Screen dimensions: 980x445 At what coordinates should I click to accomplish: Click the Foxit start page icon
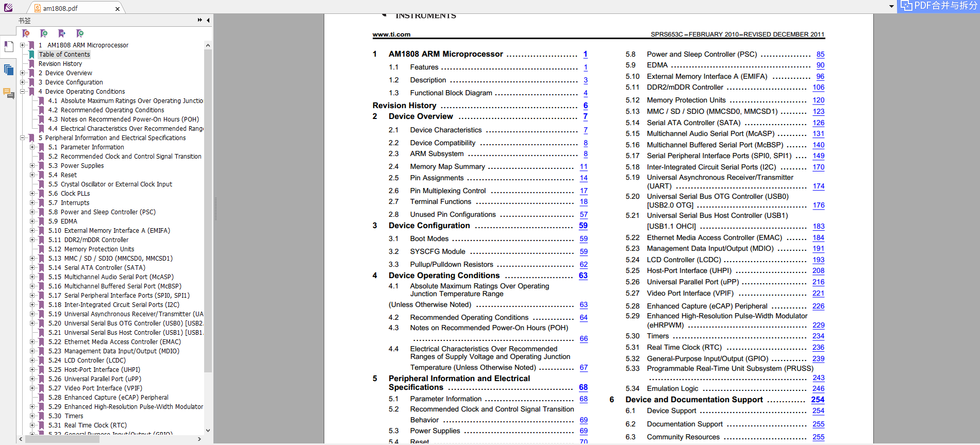coord(8,7)
